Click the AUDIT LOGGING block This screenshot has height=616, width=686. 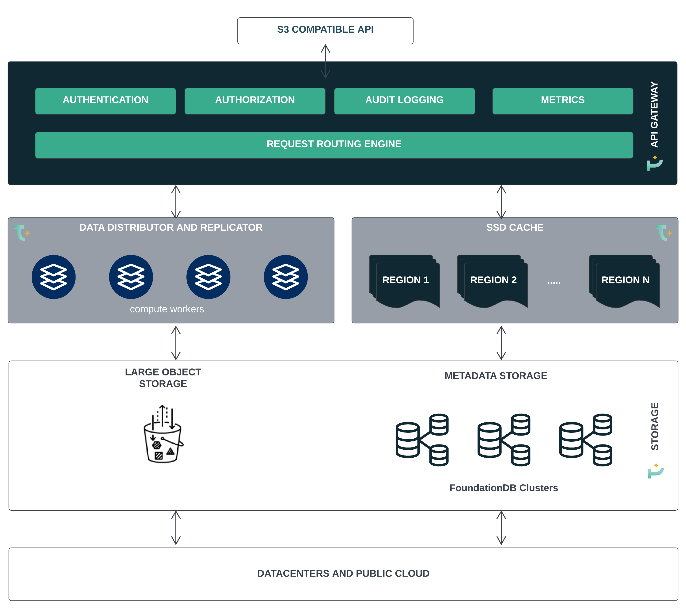[x=404, y=101]
